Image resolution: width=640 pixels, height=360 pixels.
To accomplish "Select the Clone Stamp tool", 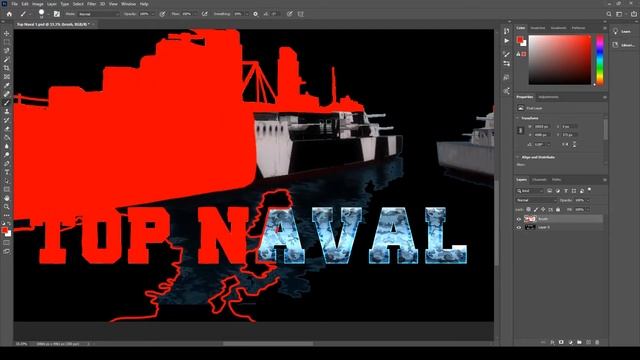I will [7, 111].
